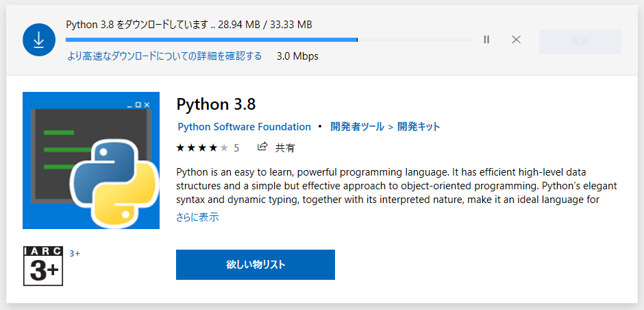Open the 開発者ツール category link
This screenshot has height=310, width=644.
(x=358, y=127)
